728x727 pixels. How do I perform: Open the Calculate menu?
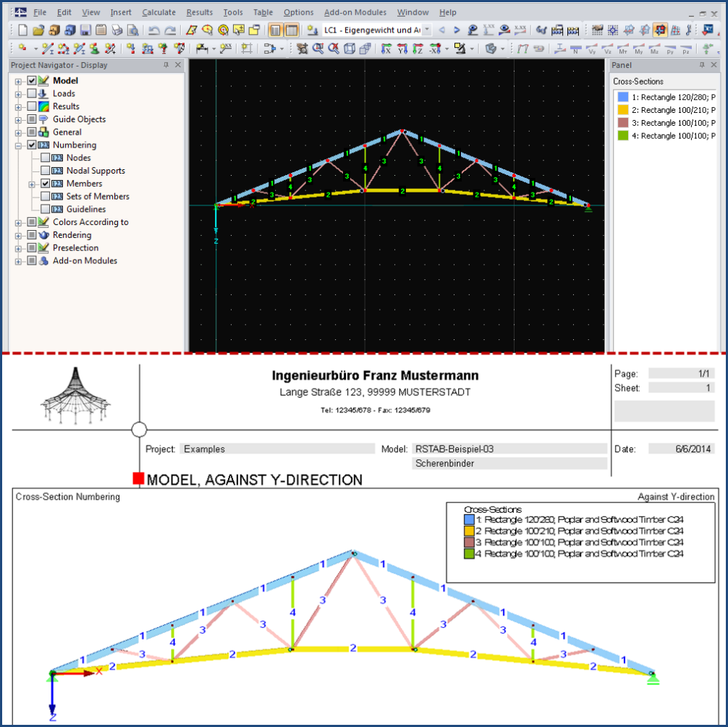click(x=158, y=12)
